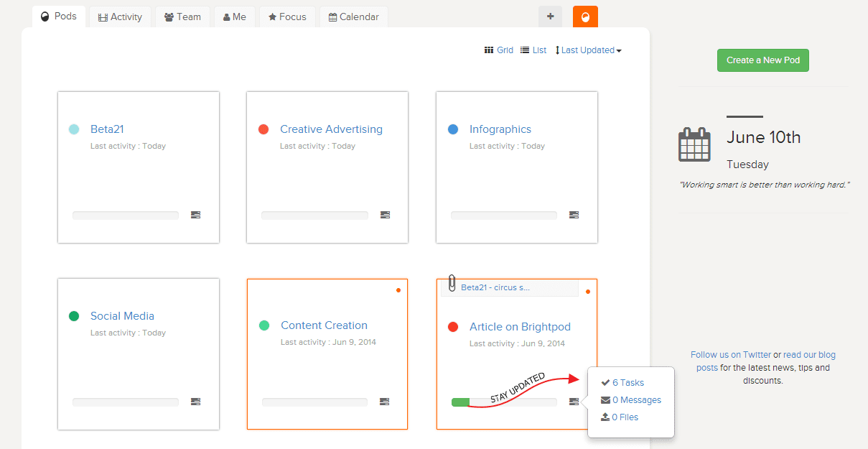Click the orange Brightpod logo icon
Screen dimensions: 868x449
(x=585, y=17)
